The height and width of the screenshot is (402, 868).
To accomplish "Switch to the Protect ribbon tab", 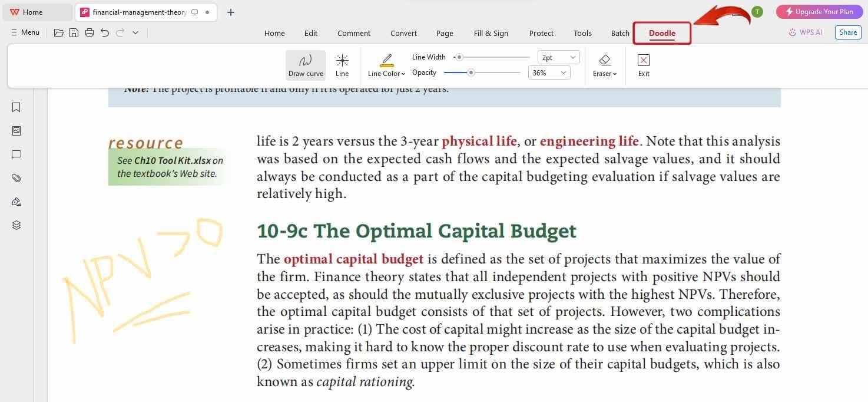I will 541,33.
